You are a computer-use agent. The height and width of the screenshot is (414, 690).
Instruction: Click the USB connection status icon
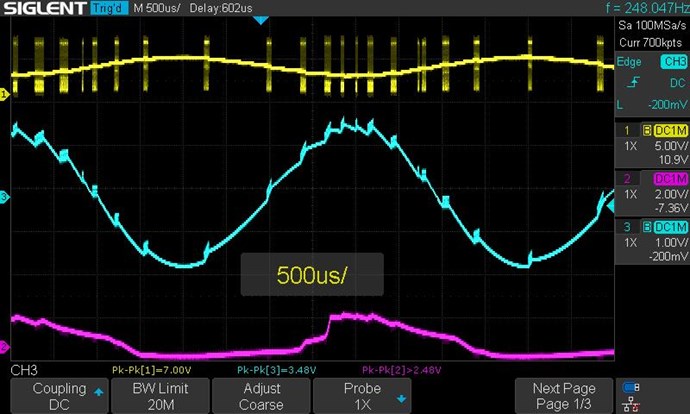[631, 387]
